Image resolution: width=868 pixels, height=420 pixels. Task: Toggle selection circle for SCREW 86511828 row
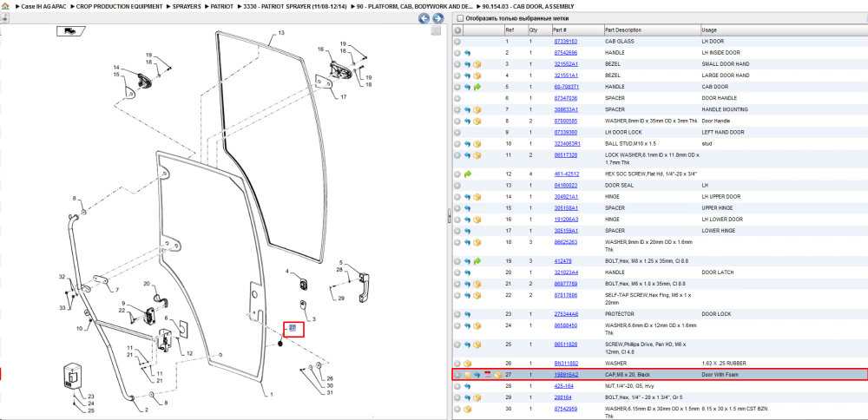pyautogui.click(x=457, y=345)
